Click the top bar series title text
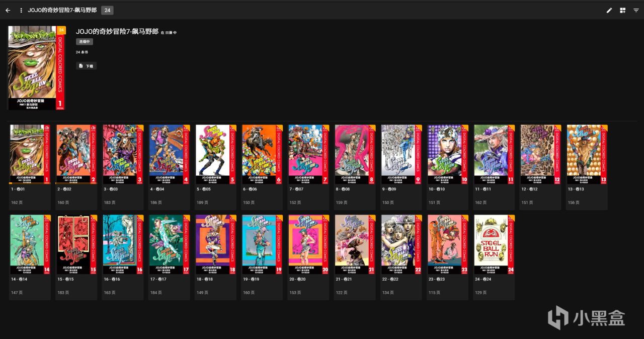This screenshot has width=644, height=339. [x=62, y=10]
